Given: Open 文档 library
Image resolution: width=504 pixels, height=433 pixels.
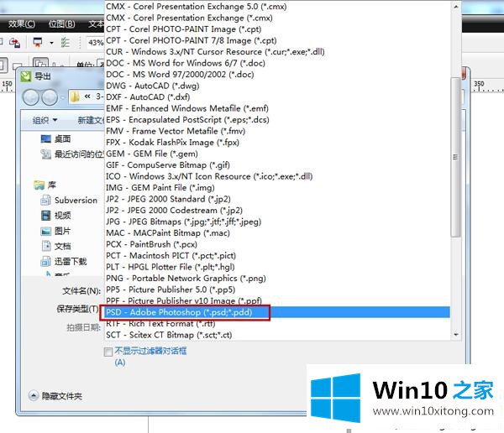Looking at the screenshot, I should pos(55,247).
